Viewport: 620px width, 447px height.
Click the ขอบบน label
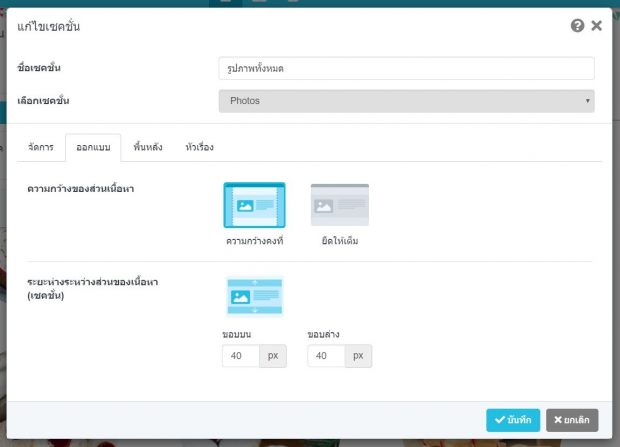(x=236, y=334)
